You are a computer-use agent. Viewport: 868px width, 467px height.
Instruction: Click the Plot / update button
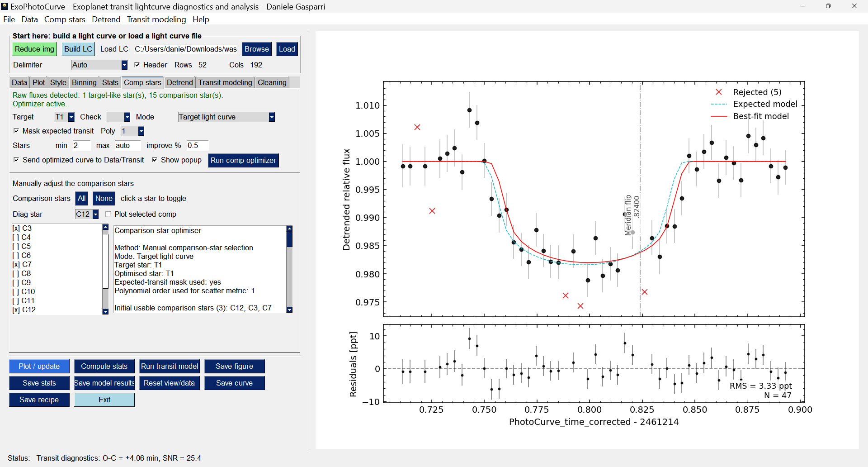pos(39,366)
